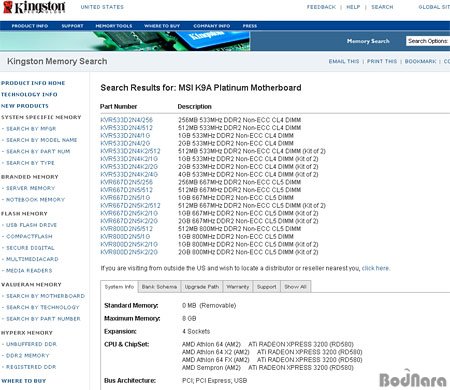Open part KVR533D2N4K2/512
Screen dimensions: 450x390
point(130,151)
